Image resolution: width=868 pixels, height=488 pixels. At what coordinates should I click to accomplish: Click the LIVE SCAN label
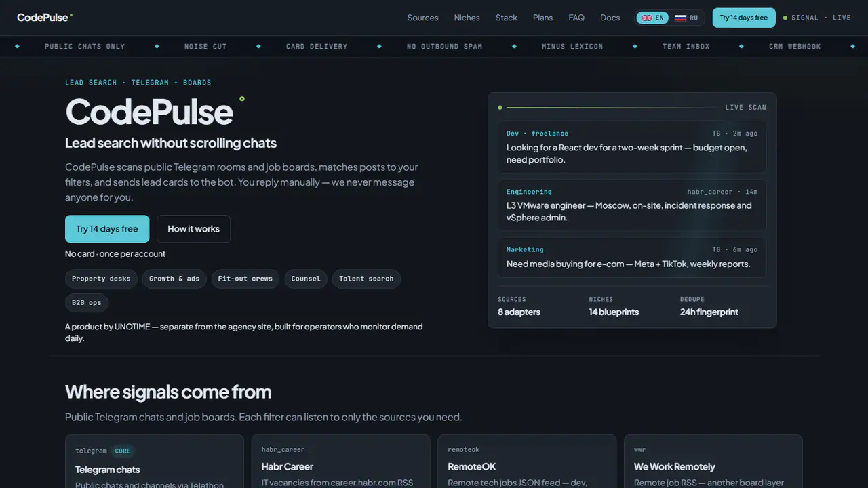point(745,107)
